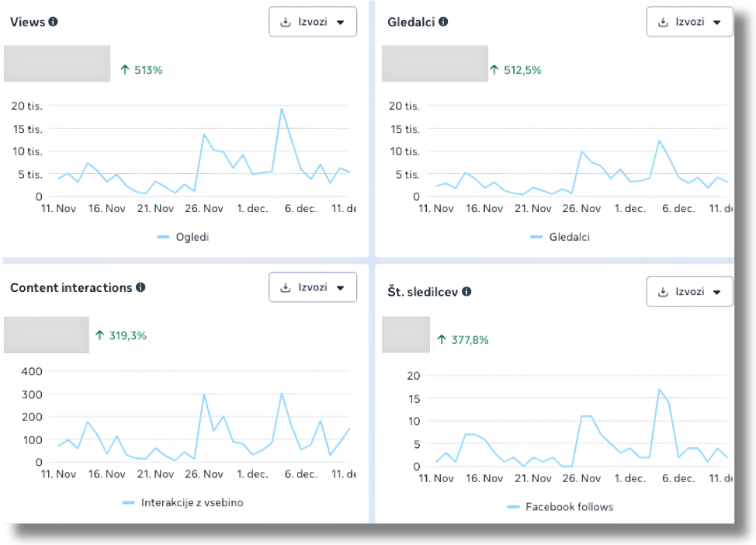Click download icon in Št. sledilcev Izvozi
This screenshot has height=545, width=756.
(663, 292)
